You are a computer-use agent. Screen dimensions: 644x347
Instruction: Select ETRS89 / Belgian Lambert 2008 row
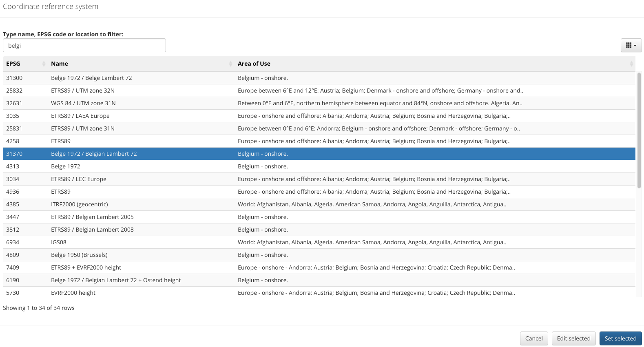[x=92, y=230]
